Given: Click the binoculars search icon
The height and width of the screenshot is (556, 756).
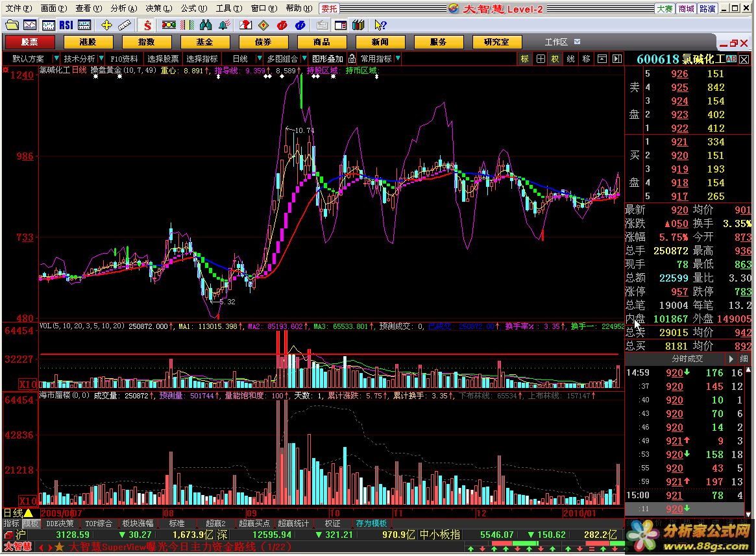Looking at the screenshot, I should pos(206,25).
